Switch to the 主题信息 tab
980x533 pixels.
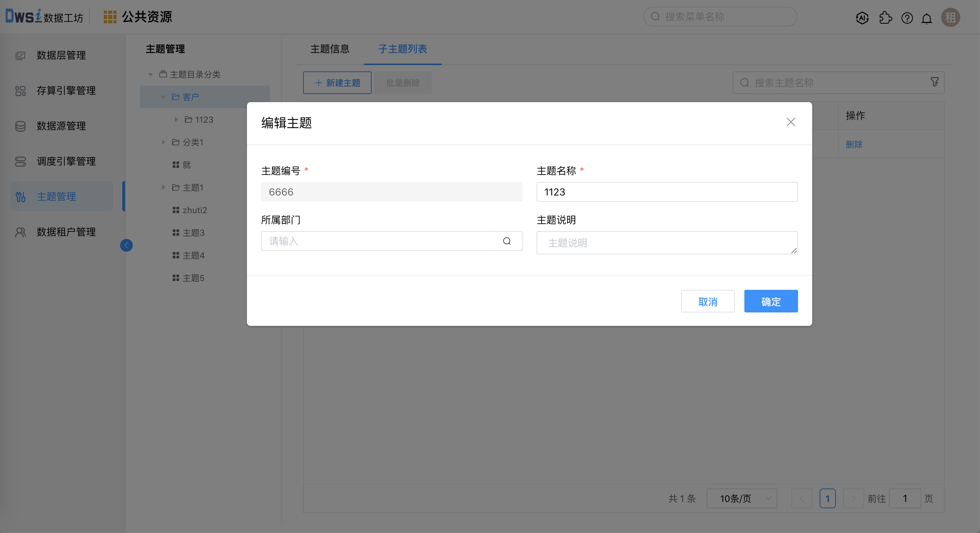pos(330,49)
